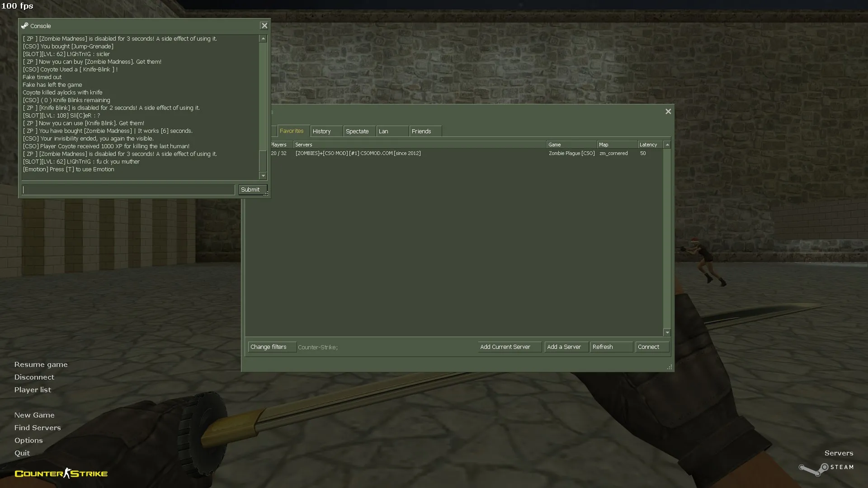The image size is (868, 488).
Task: Grab the console resize grip
Action: tap(266, 193)
